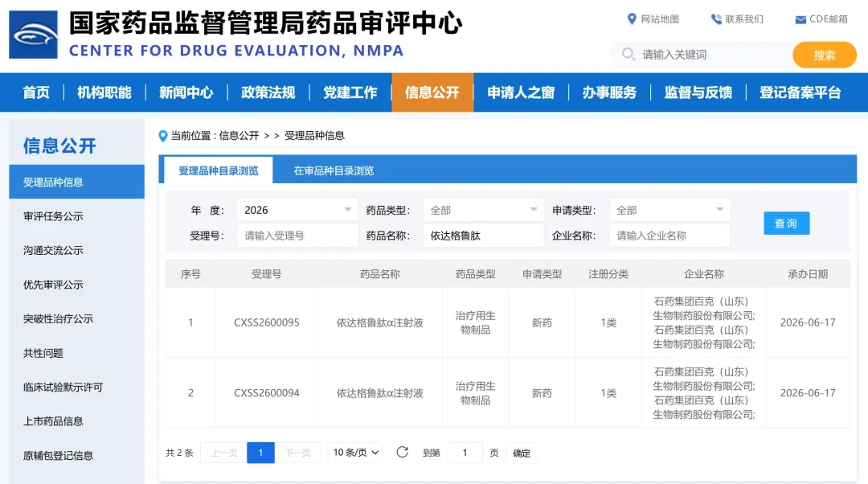Open the 药品类型 dropdown
The width and height of the screenshot is (868, 484).
point(484,210)
